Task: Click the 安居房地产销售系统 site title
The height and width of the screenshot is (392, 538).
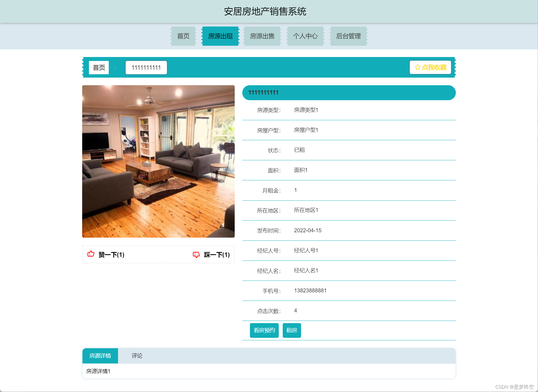Action: [265, 11]
